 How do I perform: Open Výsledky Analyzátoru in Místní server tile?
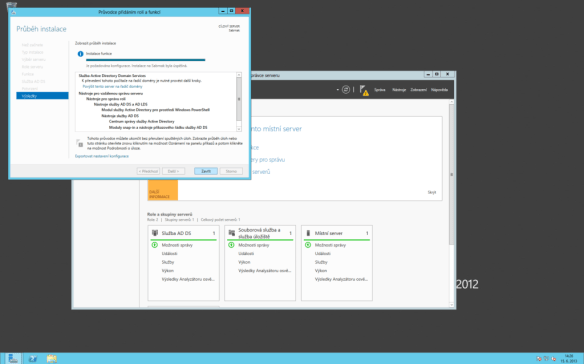tap(342, 279)
